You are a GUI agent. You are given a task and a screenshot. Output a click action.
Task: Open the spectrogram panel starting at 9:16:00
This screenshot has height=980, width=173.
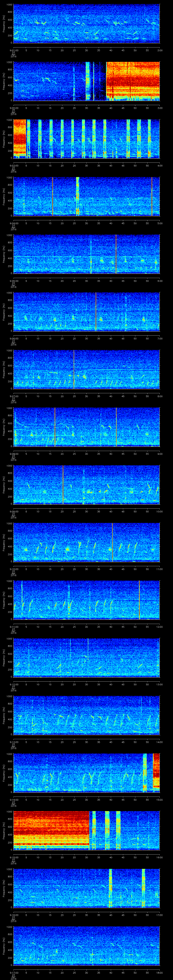pyautogui.click(x=87, y=888)
